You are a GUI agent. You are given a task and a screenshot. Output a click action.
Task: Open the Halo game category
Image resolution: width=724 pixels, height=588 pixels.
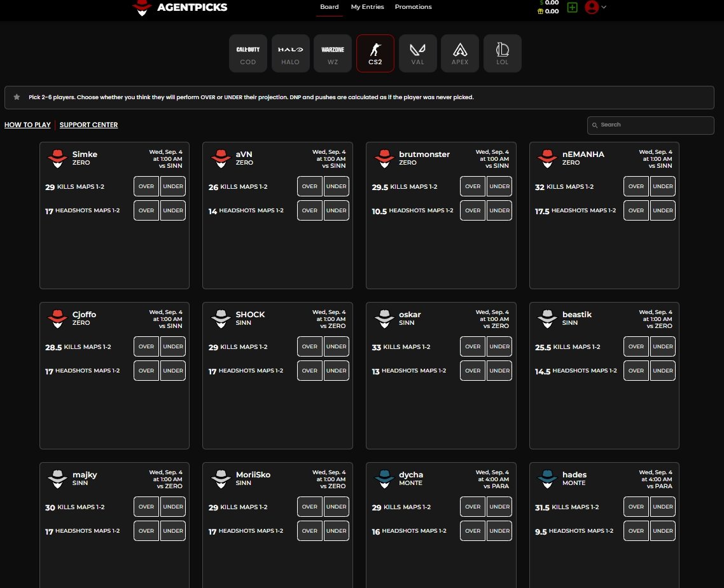click(x=290, y=53)
